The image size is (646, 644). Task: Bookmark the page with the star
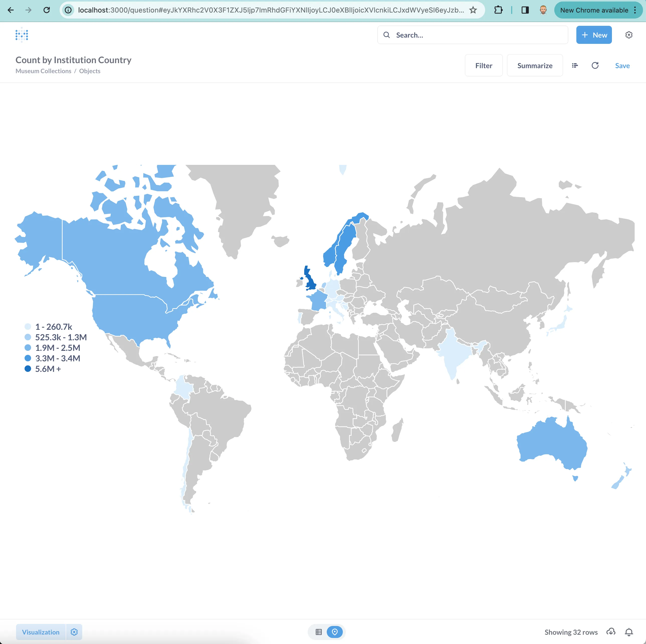(x=473, y=10)
